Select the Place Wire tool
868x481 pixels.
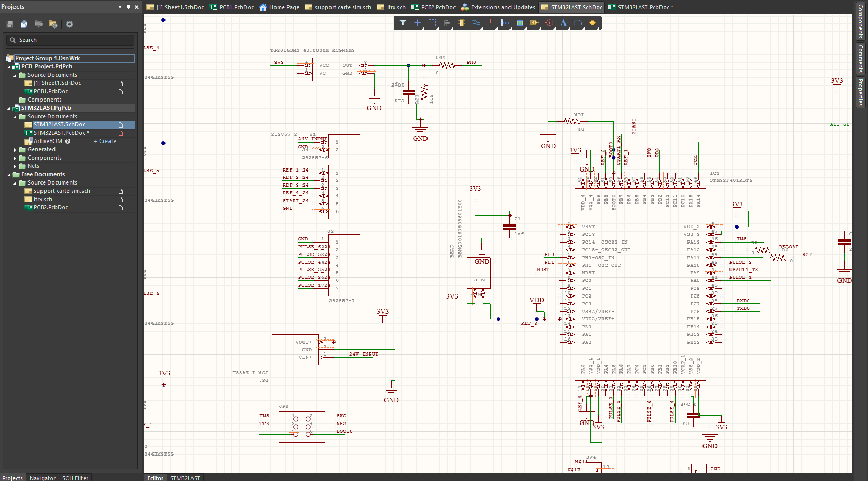tap(476, 23)
